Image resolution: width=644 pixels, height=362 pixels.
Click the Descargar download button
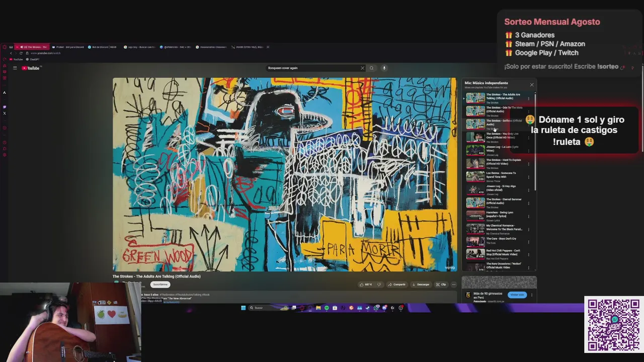(x=421, y=285)
